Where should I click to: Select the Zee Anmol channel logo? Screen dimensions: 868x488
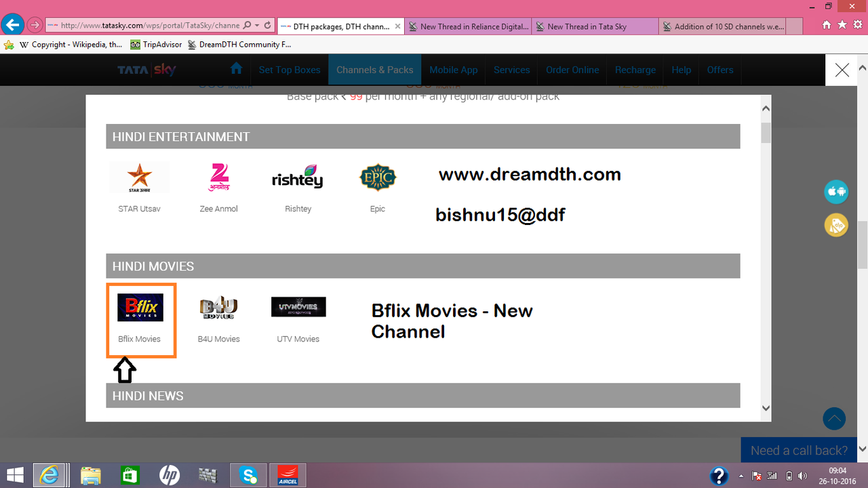point(218,178)
